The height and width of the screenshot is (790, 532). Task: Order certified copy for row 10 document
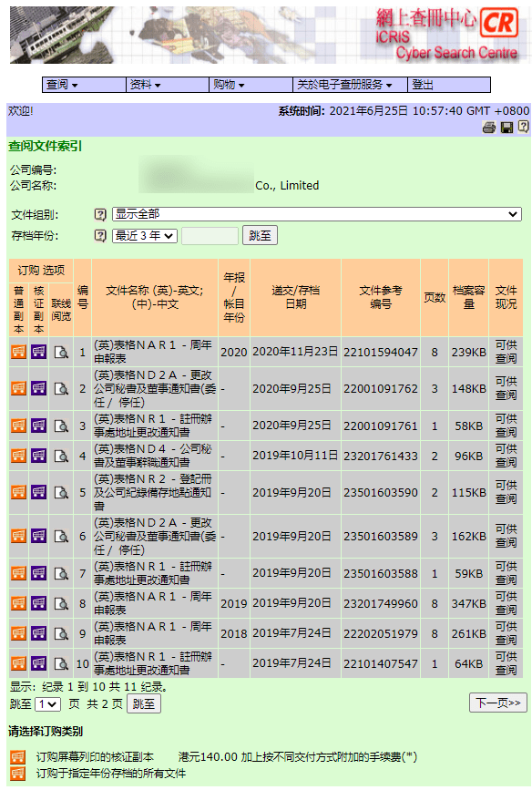click(39, 663)
